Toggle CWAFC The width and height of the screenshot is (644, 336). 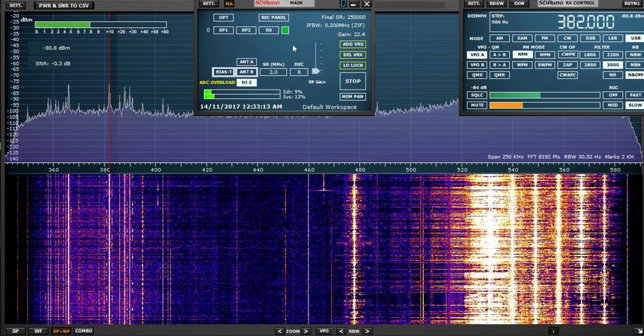click(x=567, y=75)
